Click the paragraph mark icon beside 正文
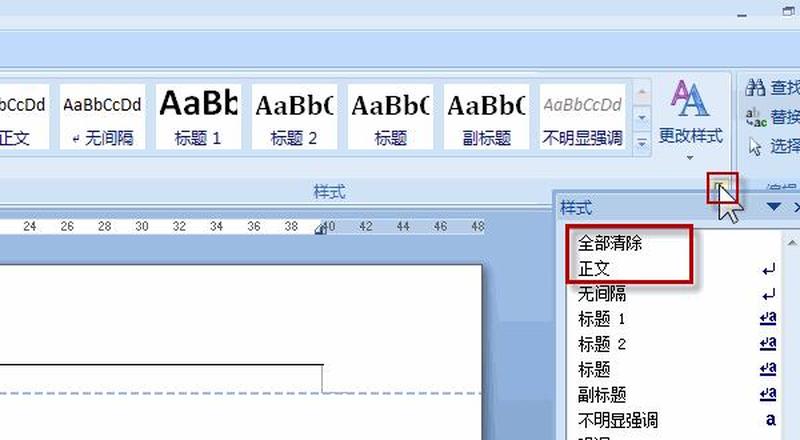 pyautogui.click(x=769, y=269)
